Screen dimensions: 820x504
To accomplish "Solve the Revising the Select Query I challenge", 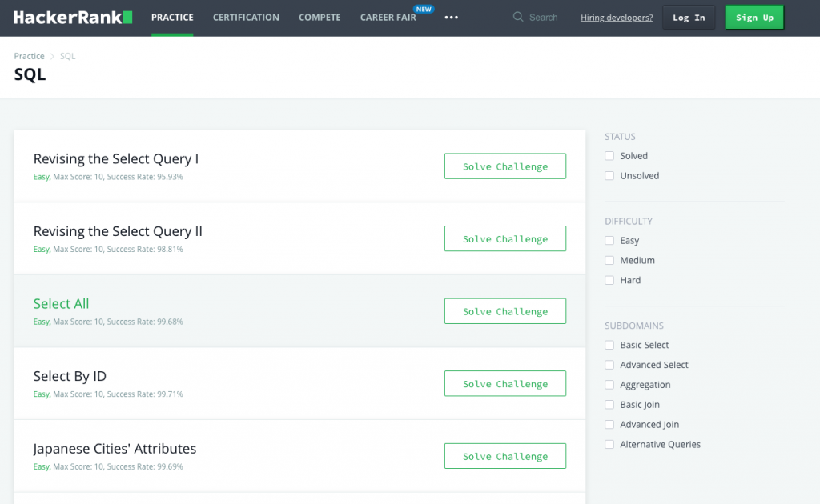I will 505,166.
